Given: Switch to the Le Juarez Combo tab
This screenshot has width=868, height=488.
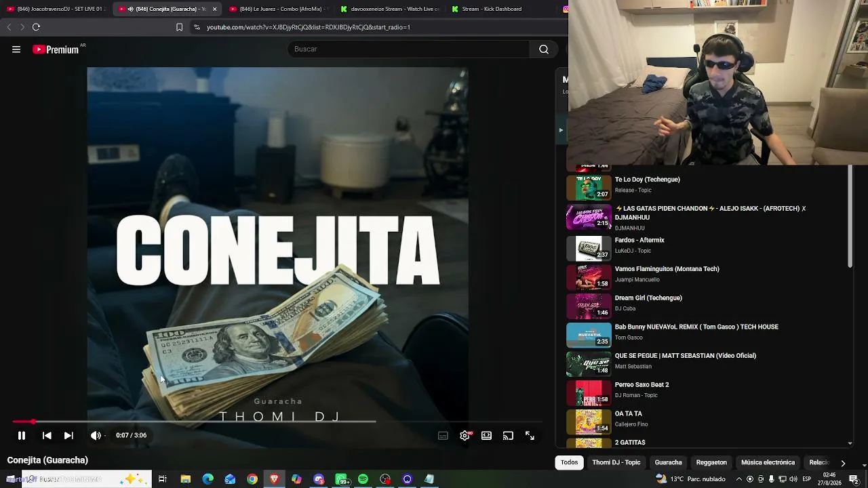Looking at the screenshot, I should click(x=278, y=9).
